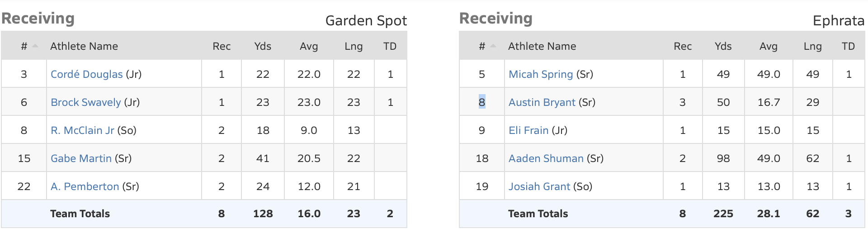This screenshot has width=868, height=248.
Task: Sort Garden Spot table by Yds header
Action: [263, 46]
